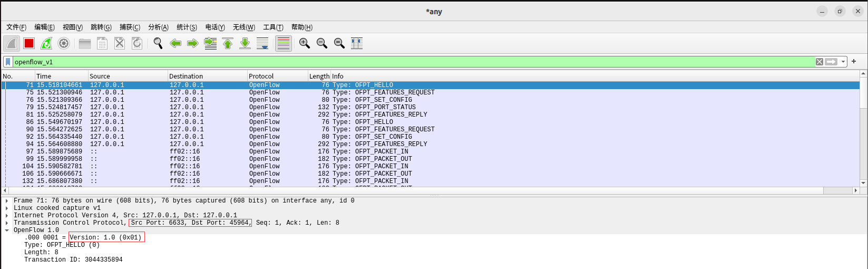This screenshot has width=868, height=269.
Task: Add a filter button with plus
Action: 854,61
